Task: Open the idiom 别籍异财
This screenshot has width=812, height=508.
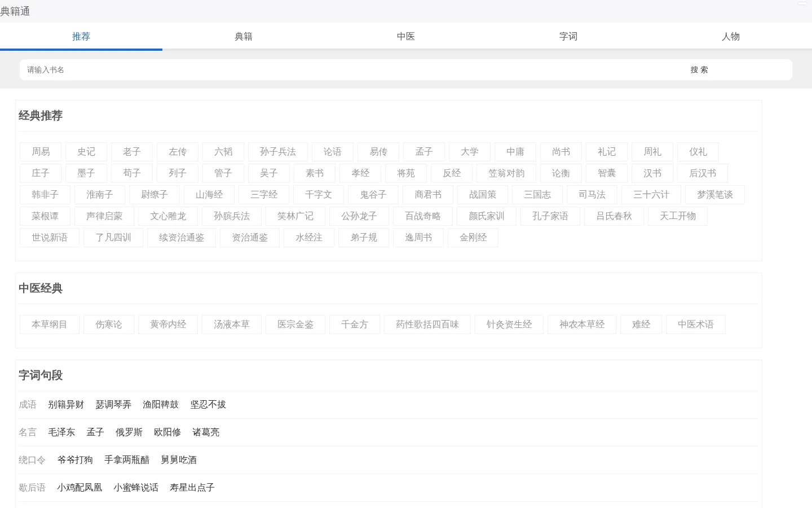Action: click(66, 405)
